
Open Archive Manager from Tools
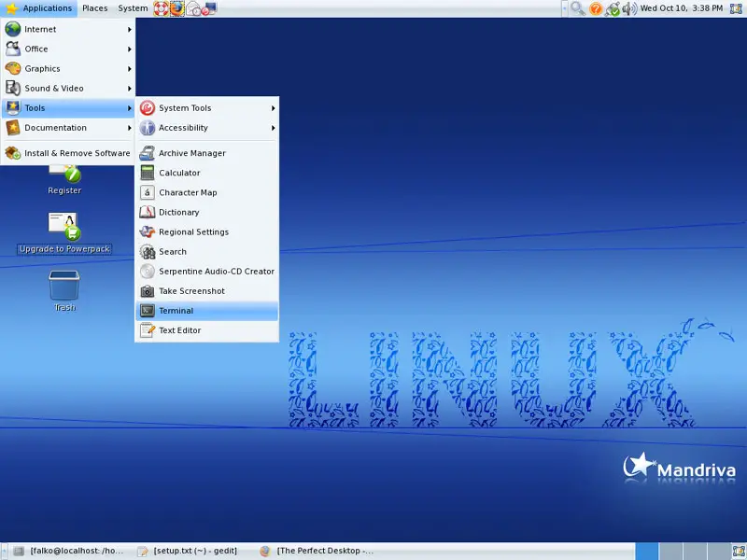206,153
